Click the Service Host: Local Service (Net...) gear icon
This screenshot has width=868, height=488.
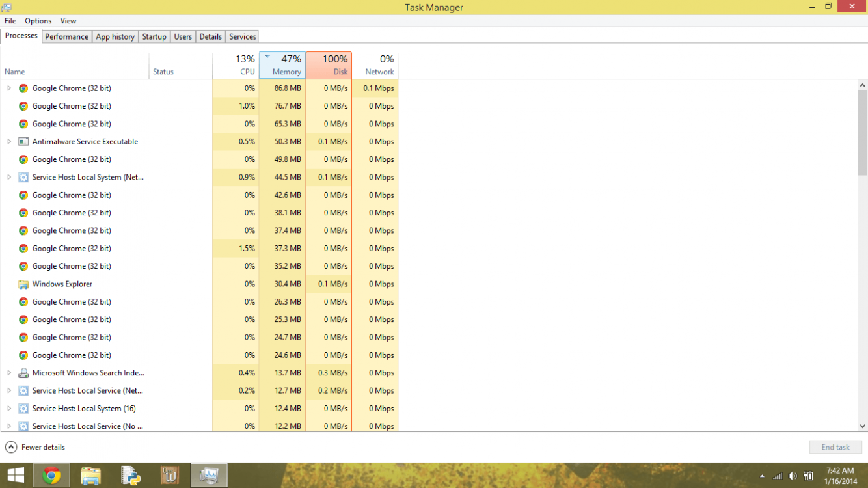coord(23,391)
